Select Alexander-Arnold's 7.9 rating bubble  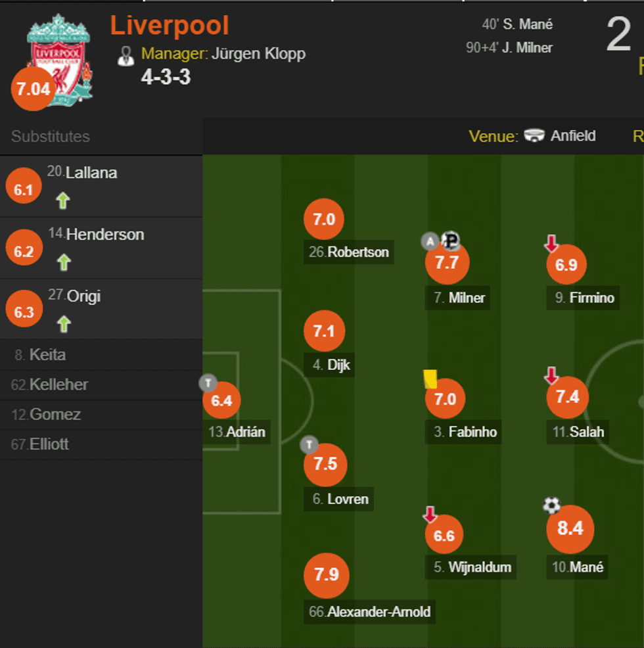point(326,575)
